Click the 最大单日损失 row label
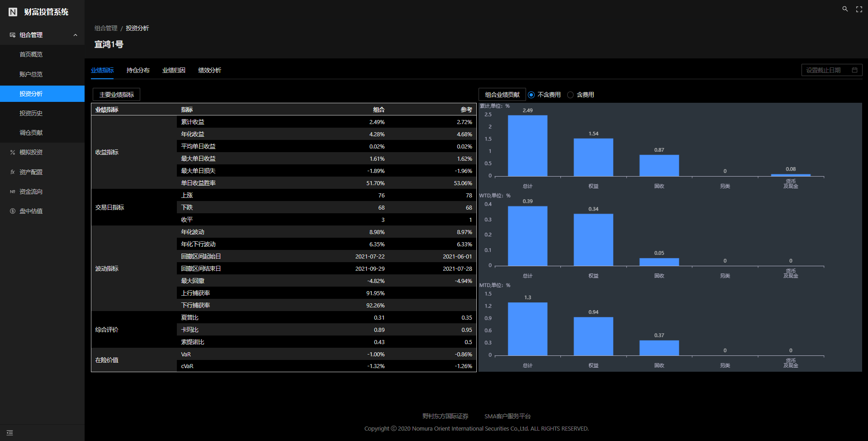 tap(198, 171)
